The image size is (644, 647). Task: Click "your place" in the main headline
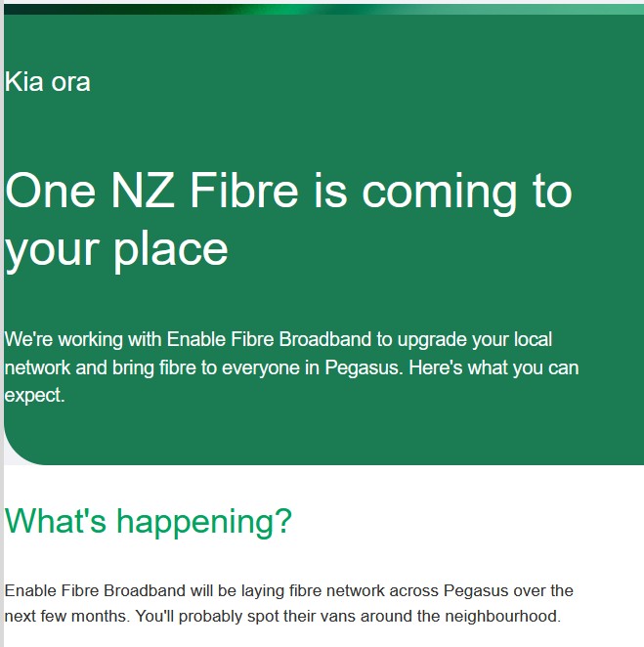tap(116, 248)
